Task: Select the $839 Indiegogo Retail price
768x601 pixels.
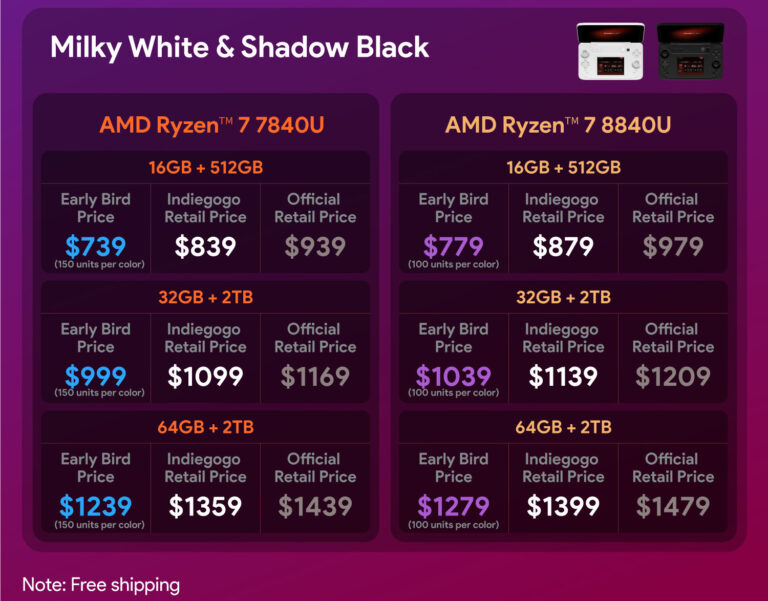Action: [x=205, y=246]
